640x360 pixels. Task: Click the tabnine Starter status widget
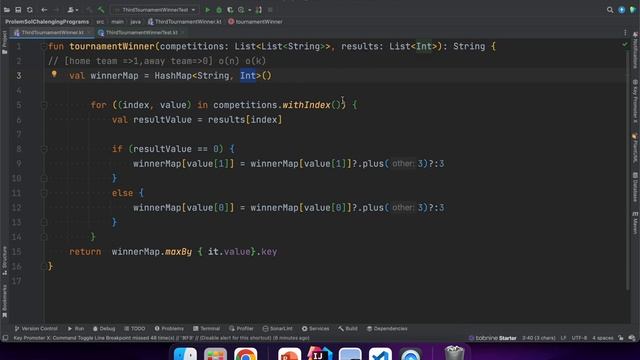493,338
